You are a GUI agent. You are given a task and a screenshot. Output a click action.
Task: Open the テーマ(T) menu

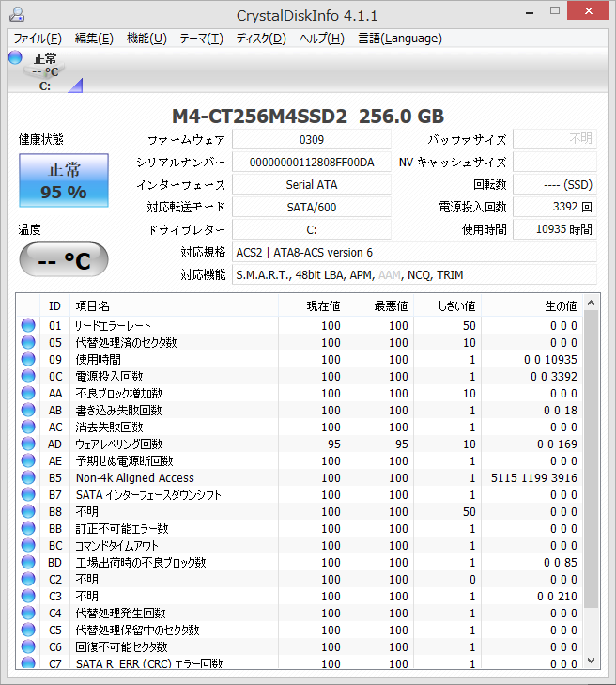point(201,39)
